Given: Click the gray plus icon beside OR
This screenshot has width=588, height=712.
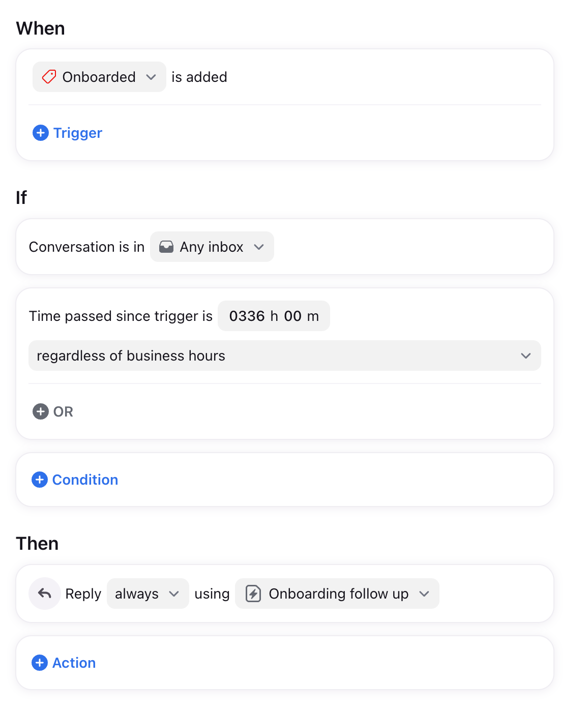Looking at the screenshot, I should pos(41,411).
